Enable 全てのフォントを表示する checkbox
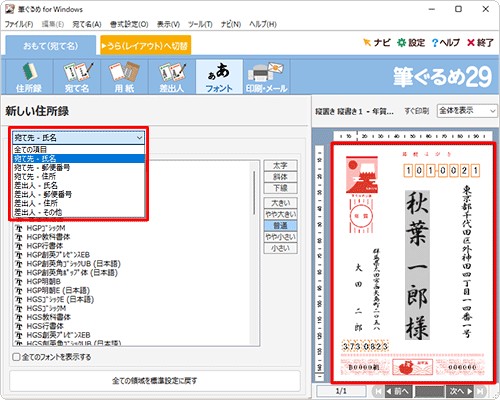Screen dimensions: 500x400 (x=16, y=357)
